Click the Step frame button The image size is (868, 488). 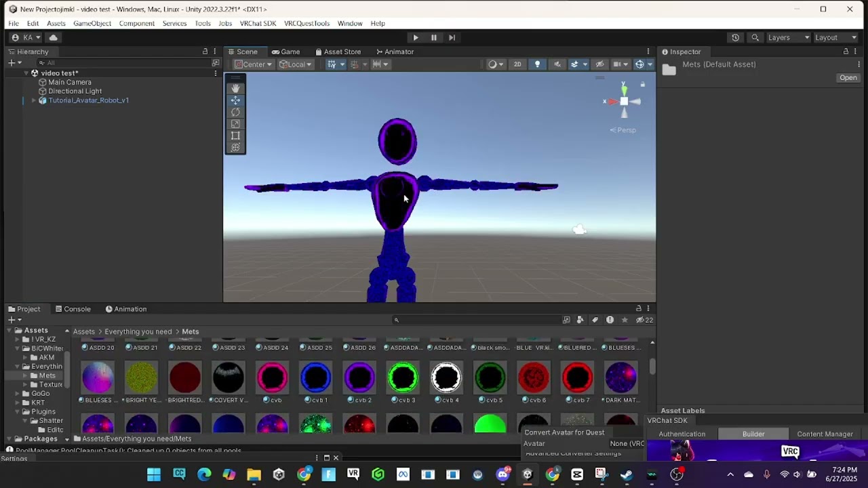click(x=452, y=37)
